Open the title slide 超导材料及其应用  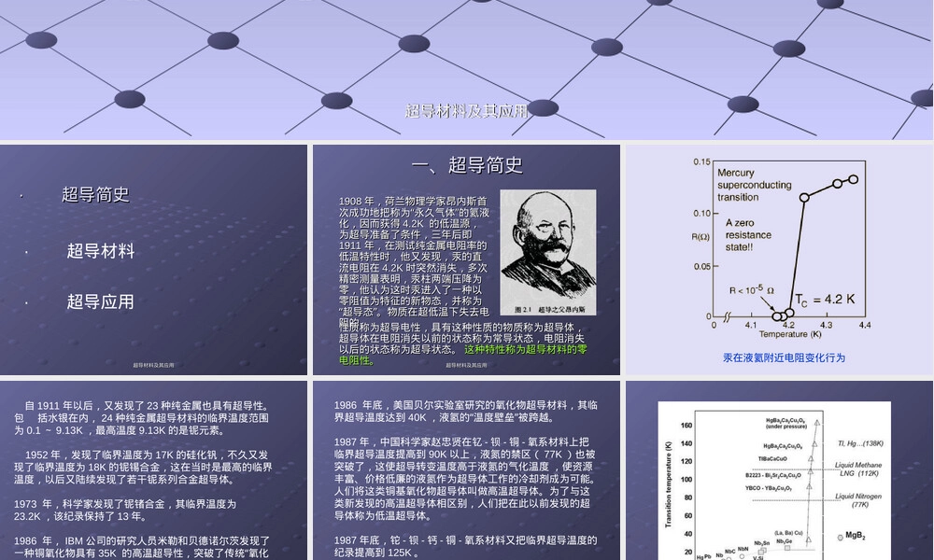[x=467, y=70]
